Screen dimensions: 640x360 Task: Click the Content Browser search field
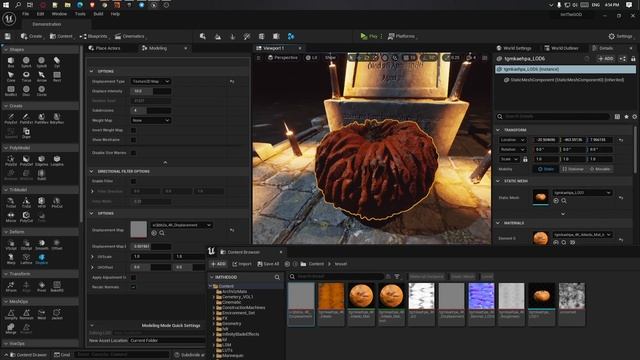[336, 277]
